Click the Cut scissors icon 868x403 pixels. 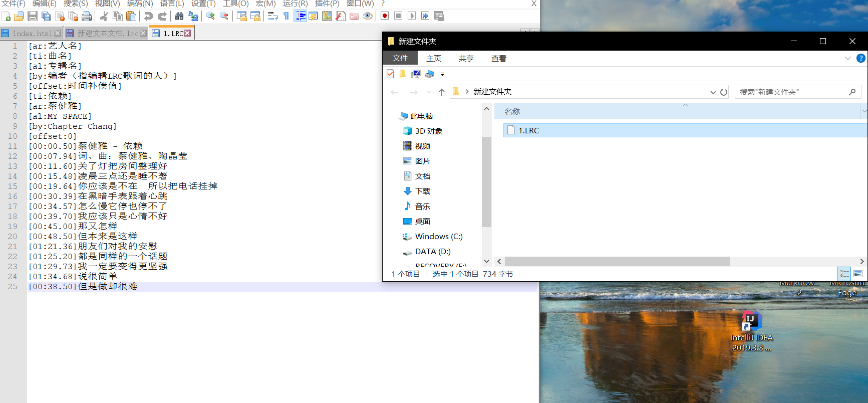pyautogui.click(x=104, y=16)
